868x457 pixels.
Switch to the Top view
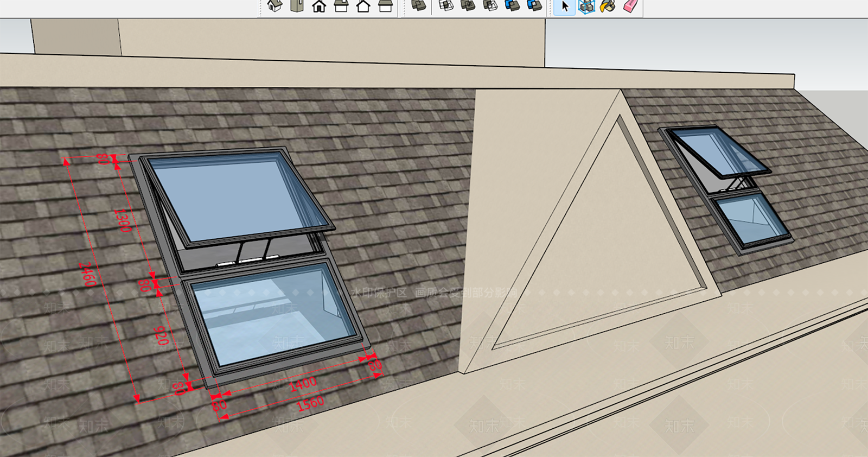297,6
